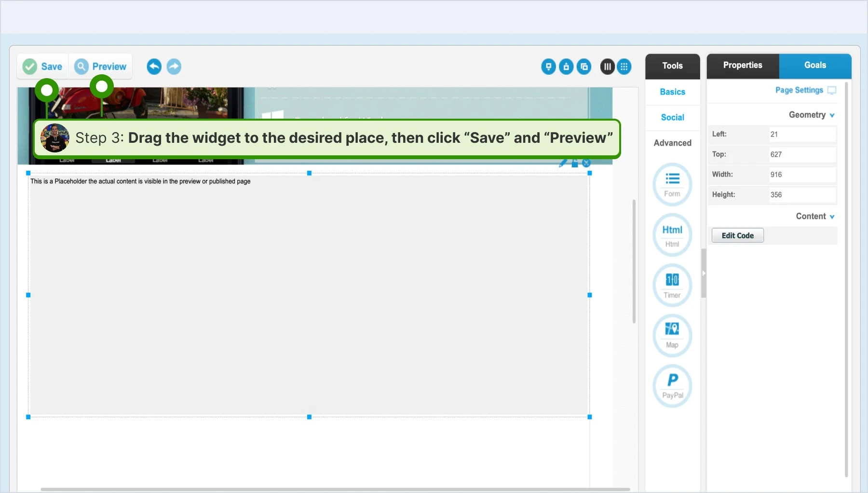This screenshot has height=493, width=868.
Task: Click the Top value field
Action: tap(802, 154)
